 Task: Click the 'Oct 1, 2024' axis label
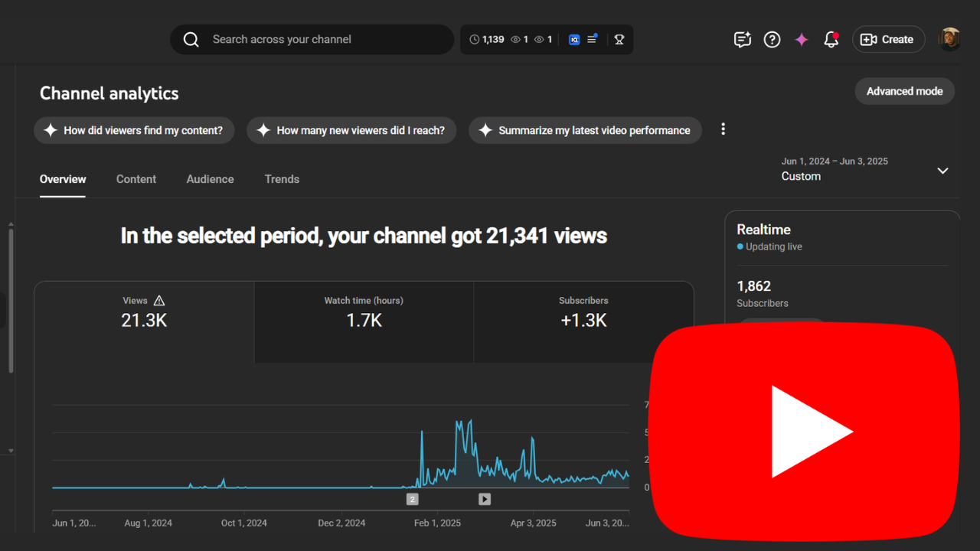[243, 523]
